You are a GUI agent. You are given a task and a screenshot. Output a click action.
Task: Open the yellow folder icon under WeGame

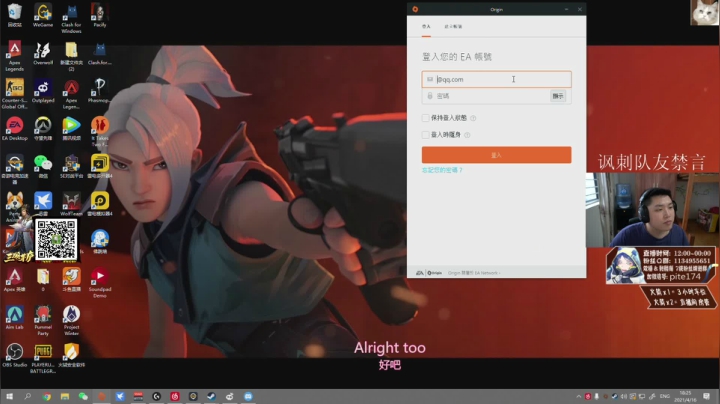coord(71,56)
